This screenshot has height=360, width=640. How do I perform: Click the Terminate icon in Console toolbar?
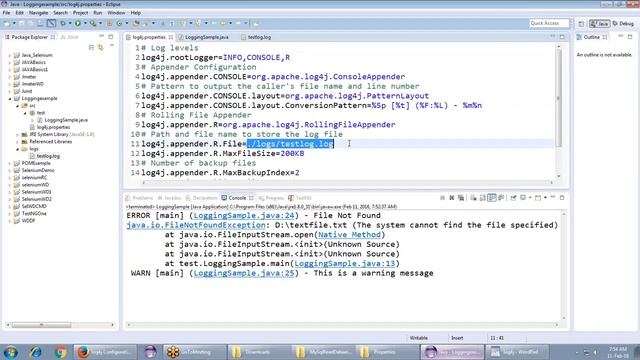coord(442,198)
